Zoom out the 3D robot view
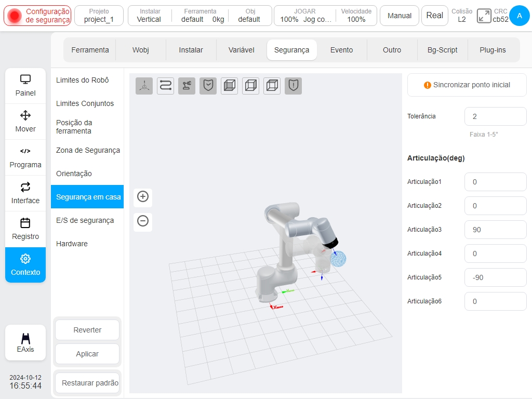 [143, 221]
